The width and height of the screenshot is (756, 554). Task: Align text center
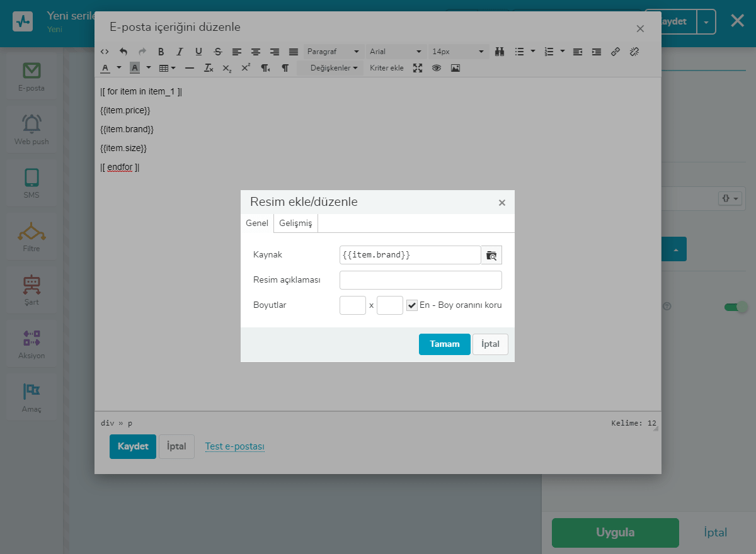pos(255,52)
